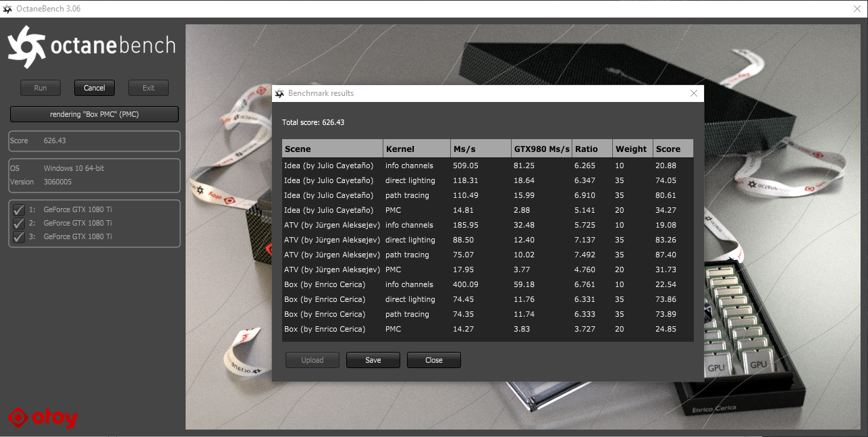Sort by the GTX980 Ms/s column header
868x437 pixels.
click(x=541, y=149)
